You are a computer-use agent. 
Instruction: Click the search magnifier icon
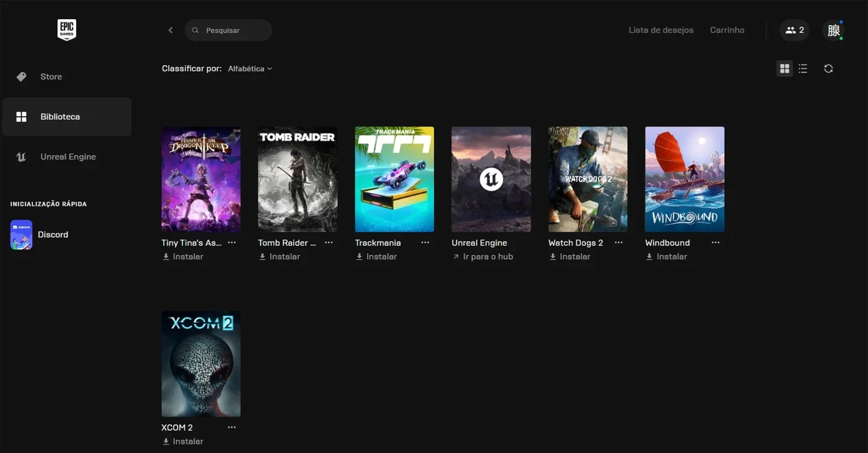195,30
